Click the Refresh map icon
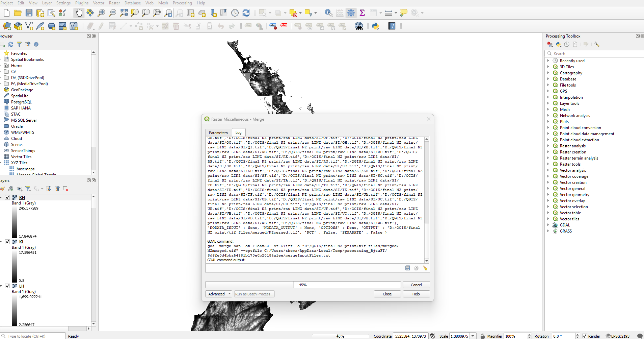644x339 pixels. point(246,13)
